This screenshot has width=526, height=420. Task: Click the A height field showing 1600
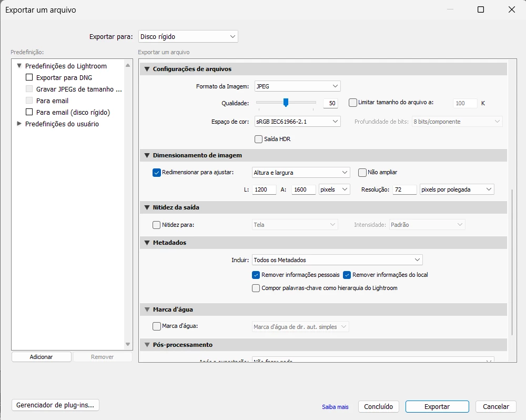(x=304, y=189)
